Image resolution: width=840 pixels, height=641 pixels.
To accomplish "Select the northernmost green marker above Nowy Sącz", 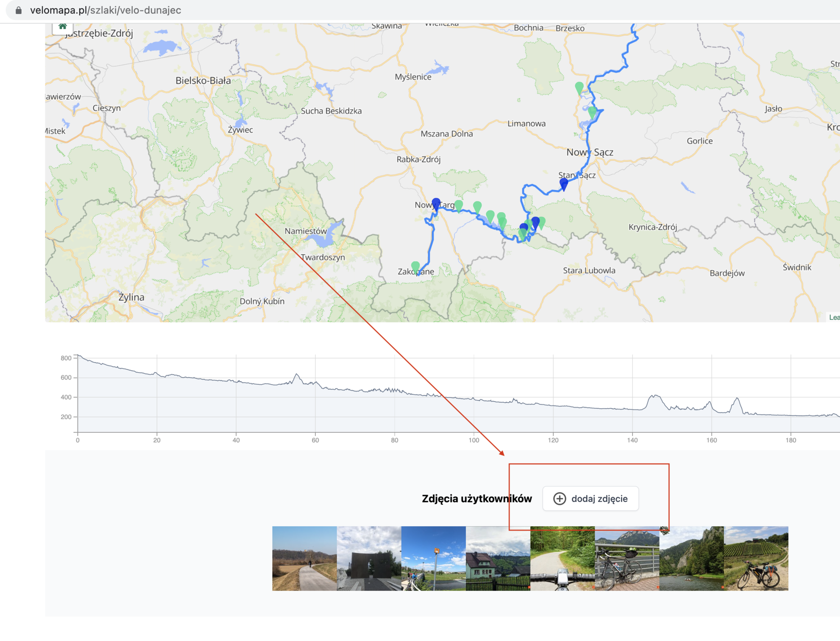I will pos(579,88).
